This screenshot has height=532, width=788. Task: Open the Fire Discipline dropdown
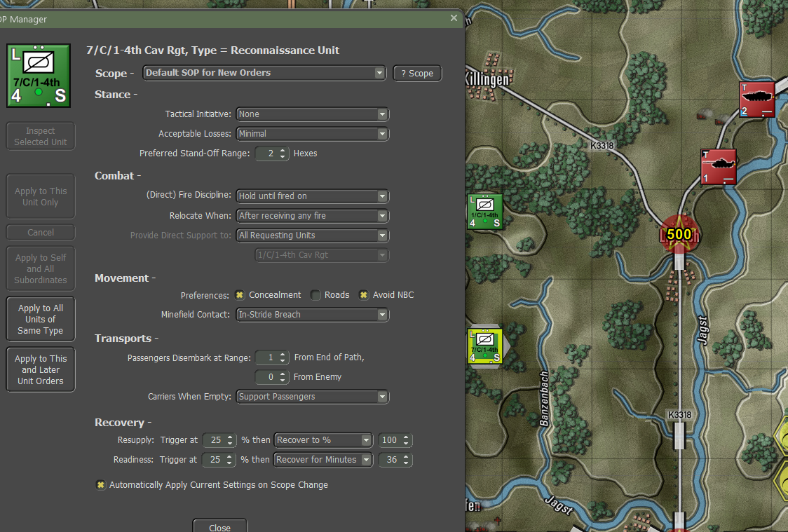(x=313, y=196)
